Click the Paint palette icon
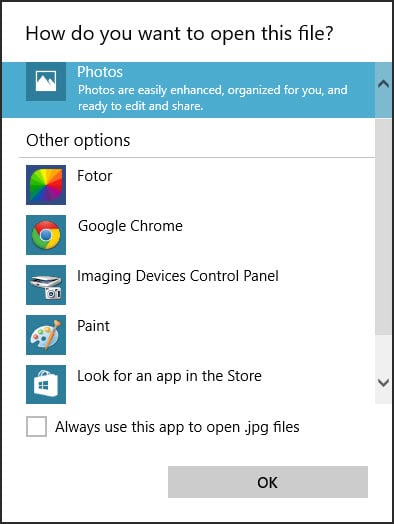The height and width of the screenshot is (524, 394). (x=46, y=335)
